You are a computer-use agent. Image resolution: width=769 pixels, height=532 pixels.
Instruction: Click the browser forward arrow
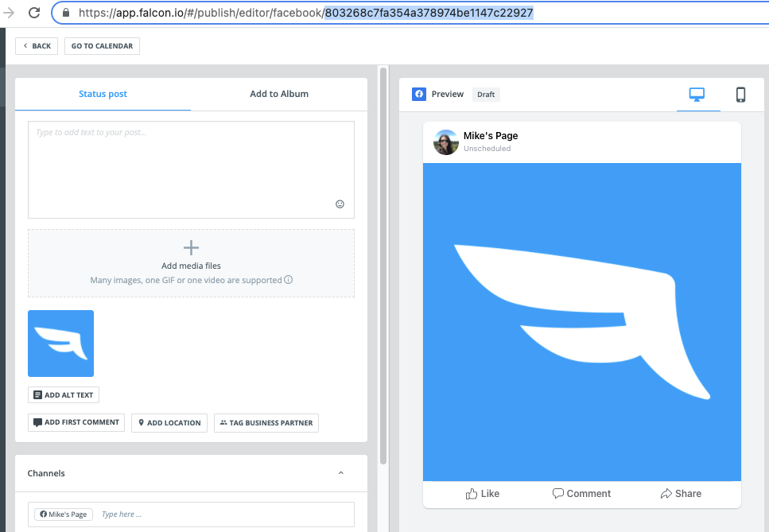click(8, 12)
